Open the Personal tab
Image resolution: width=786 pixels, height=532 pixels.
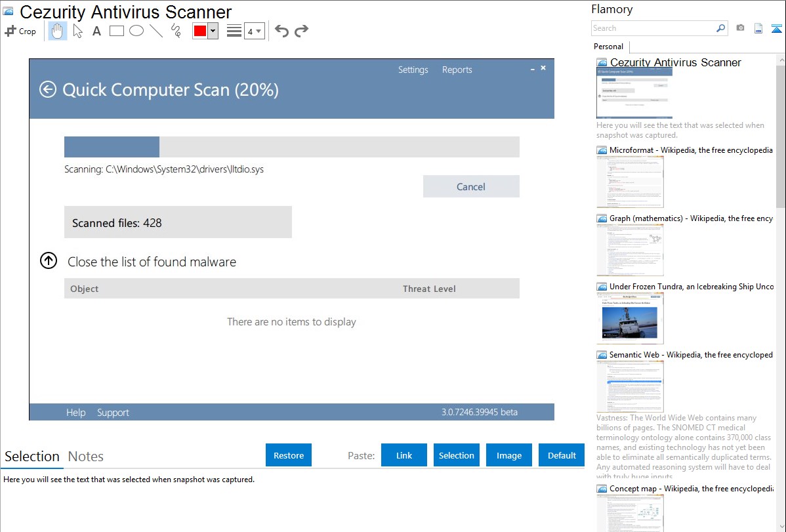click(x=608, y=47)
